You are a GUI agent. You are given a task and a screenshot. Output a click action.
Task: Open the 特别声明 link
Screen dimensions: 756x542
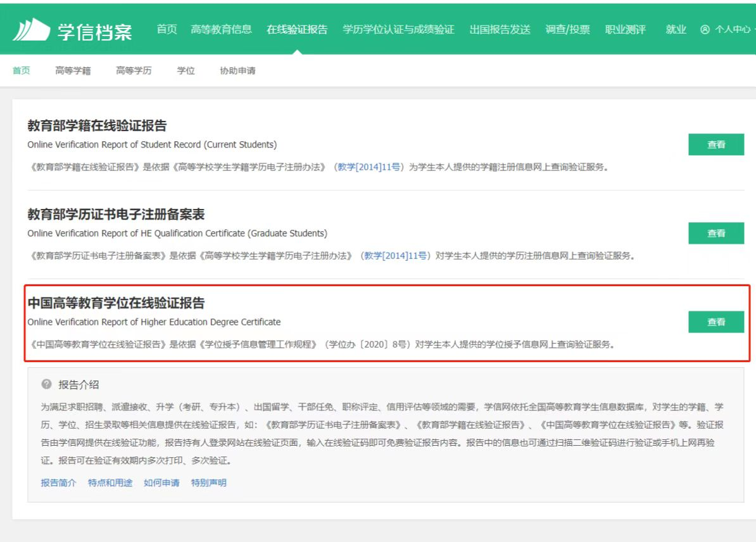[x=209, y=482]
